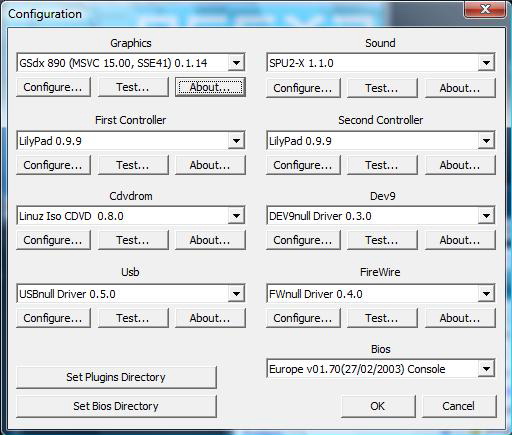Close the Configuration window
512x435 pixels.
(486, 9)
